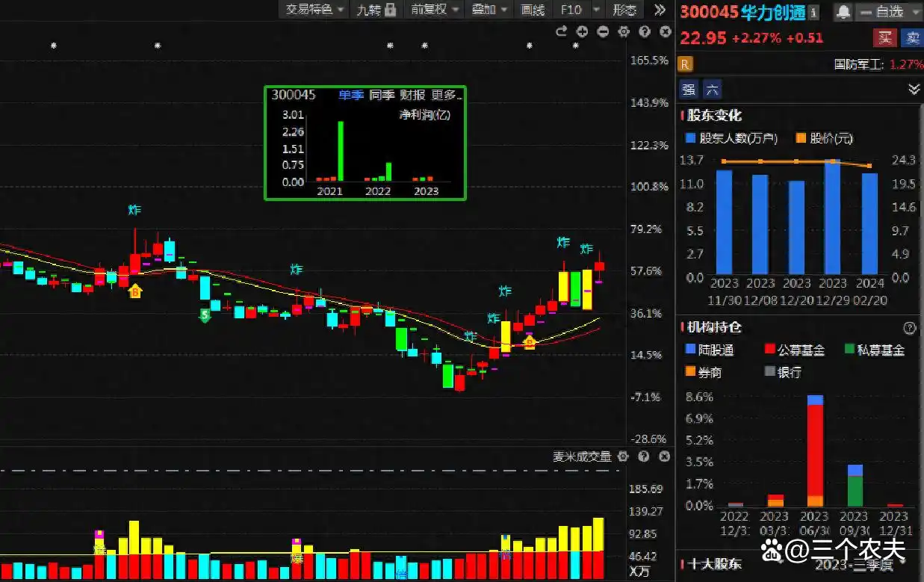Click the blue 卖 sell button
Viewport: 924px width, 582px height.
[x=911, y=38]
